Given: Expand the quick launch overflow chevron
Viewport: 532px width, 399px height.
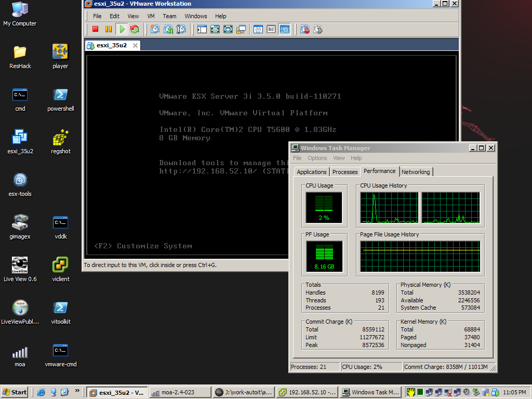Looking at the screenshot, I should (x=77, y=391).
